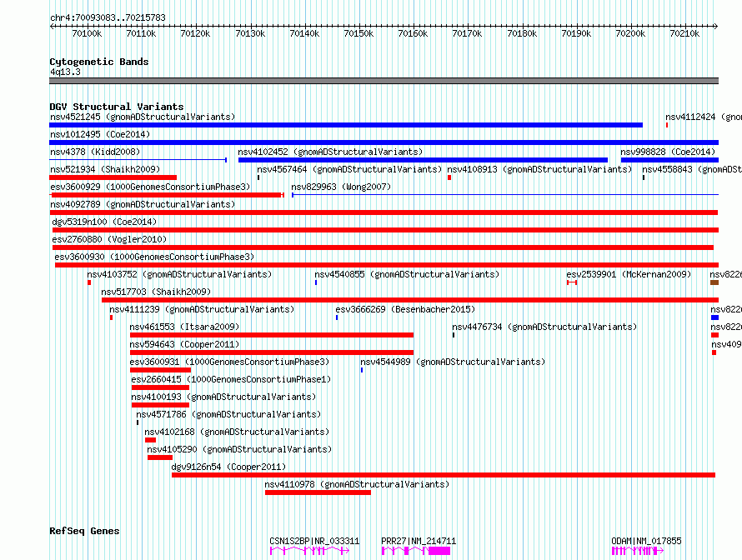Click small red bar under nsv4102168

tap(150, 440)
